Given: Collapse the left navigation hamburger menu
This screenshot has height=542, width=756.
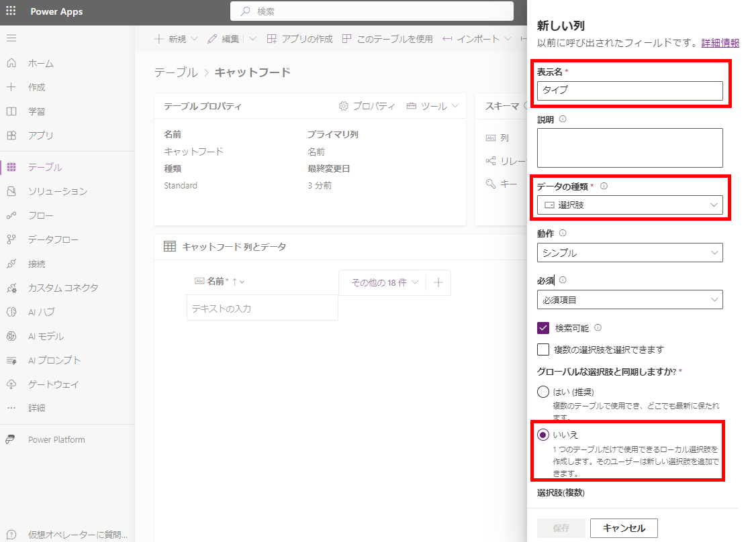Looking at the screenshot, I should click(11, 38).
